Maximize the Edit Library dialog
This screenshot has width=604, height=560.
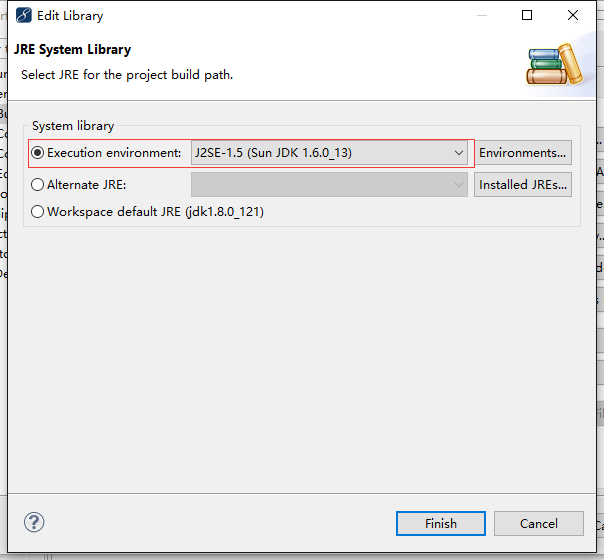tap(527, 15)
